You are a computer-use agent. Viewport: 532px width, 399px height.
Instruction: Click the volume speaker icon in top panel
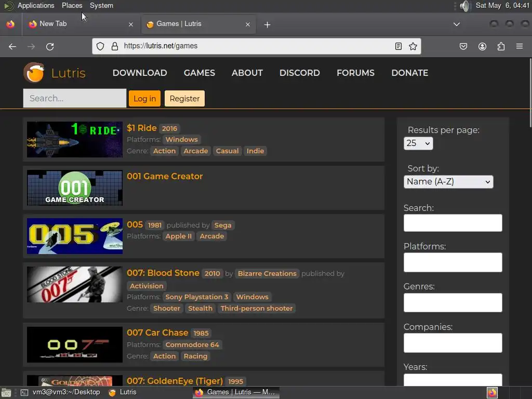tap(465, 6)
